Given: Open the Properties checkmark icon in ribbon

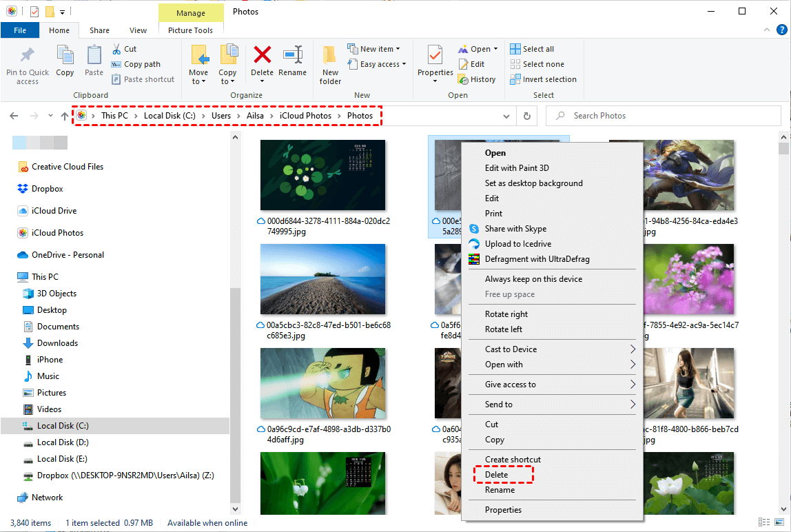Looking at the screenshot, I should click(435, 55).
